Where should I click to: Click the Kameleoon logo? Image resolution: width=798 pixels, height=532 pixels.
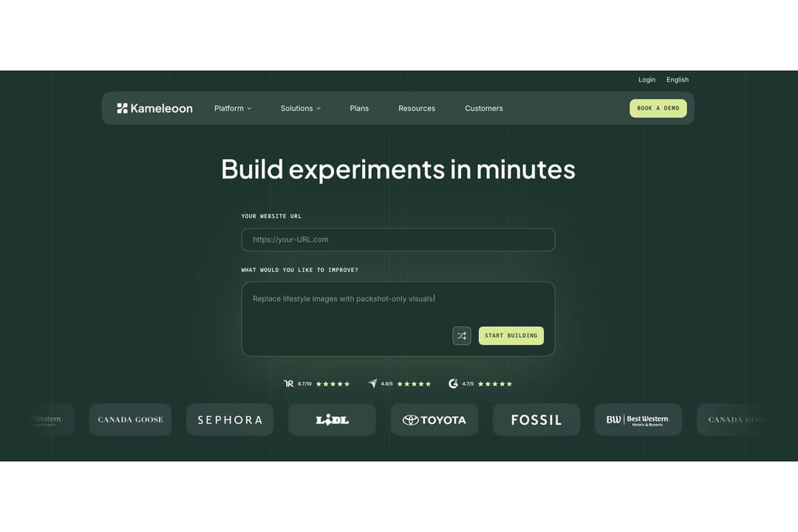154,108
